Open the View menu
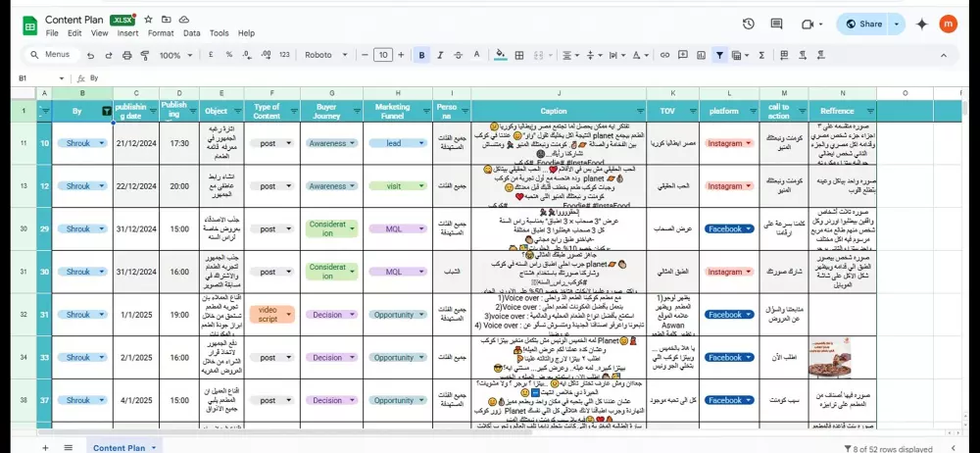The width and height of the screenshot is (980, 453). click(99, 33)
